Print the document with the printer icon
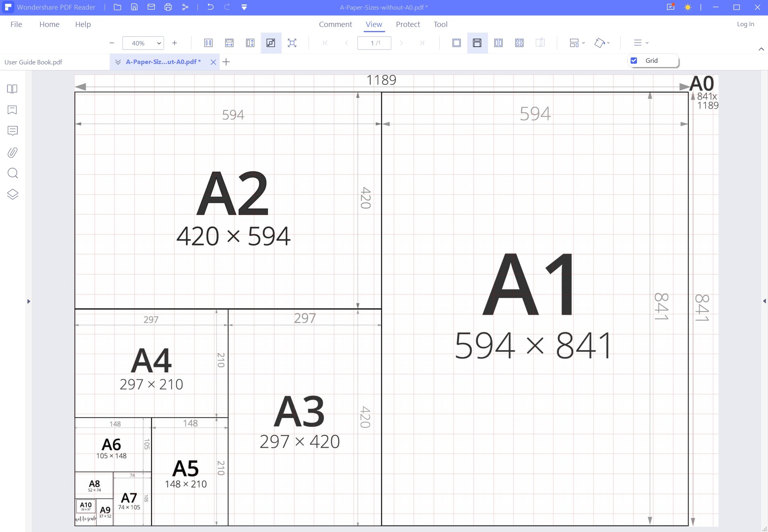This screenshot has width=768, height=532. tap(168, 7)
